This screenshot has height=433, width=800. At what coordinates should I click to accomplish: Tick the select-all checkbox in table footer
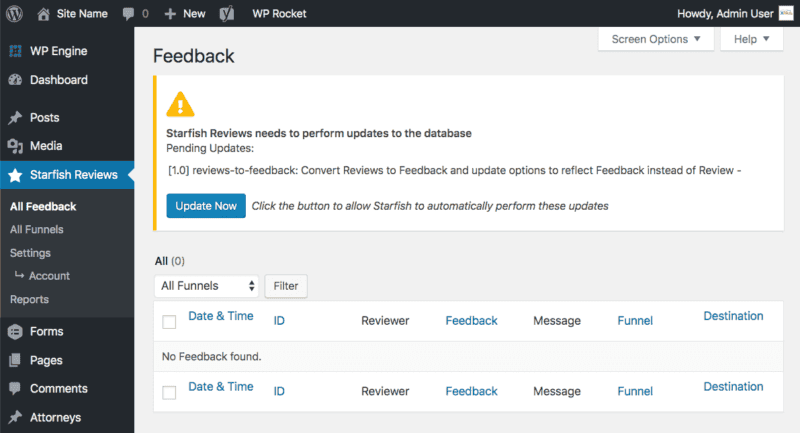(169, 392)
